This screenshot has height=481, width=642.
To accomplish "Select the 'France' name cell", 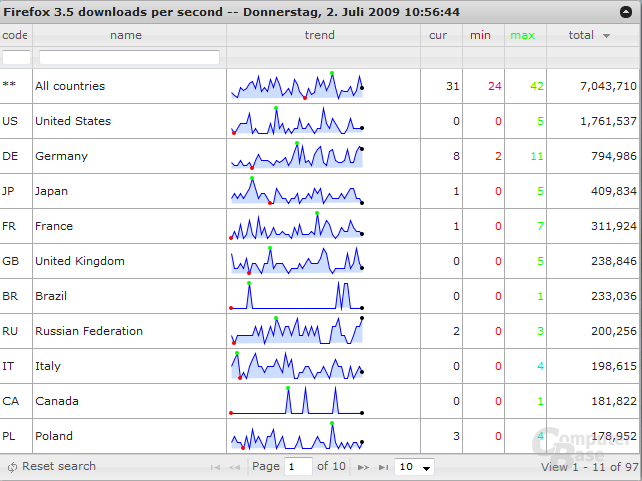I will (x=129, y=226).
